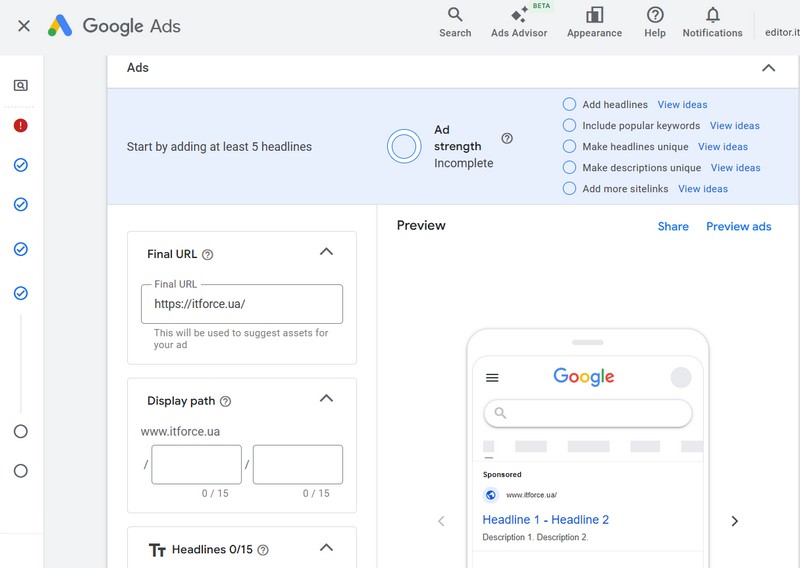Screen dimensions: 800x568
Task: View ideas for Include popular keywords
Action: pyautogui.click(x=735, y=126)
